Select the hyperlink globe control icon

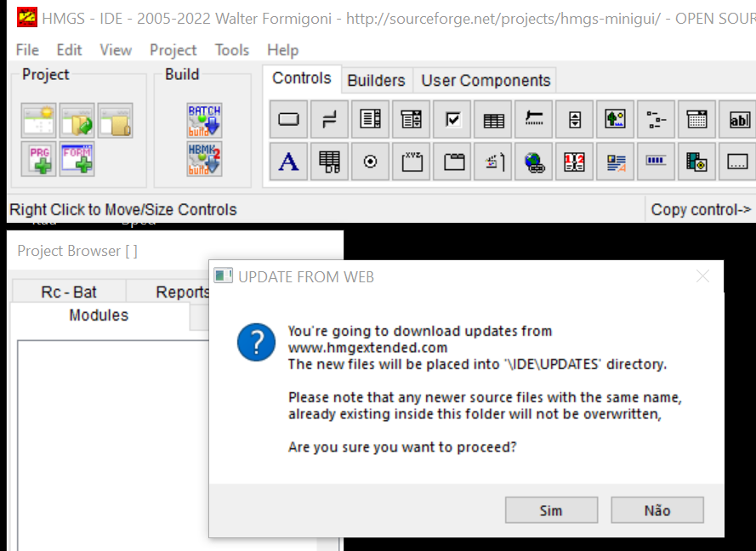tap(533, 162)
